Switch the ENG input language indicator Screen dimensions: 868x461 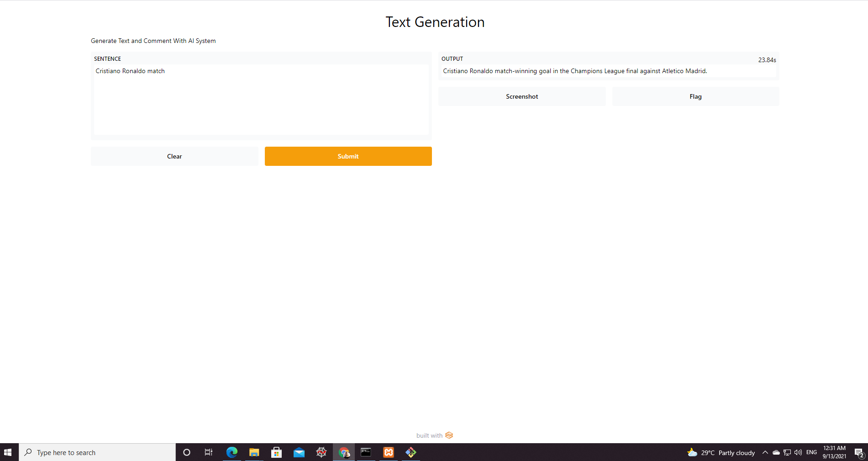811,452
